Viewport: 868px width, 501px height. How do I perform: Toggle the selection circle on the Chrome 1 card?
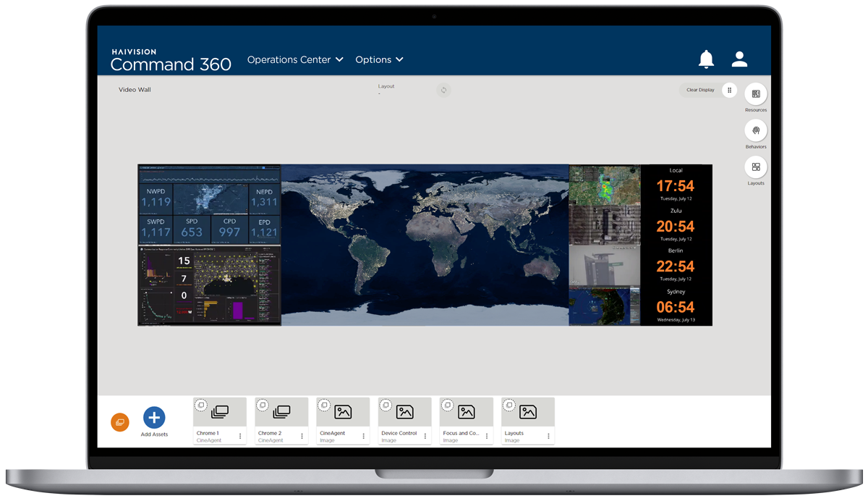click(201, 405)
